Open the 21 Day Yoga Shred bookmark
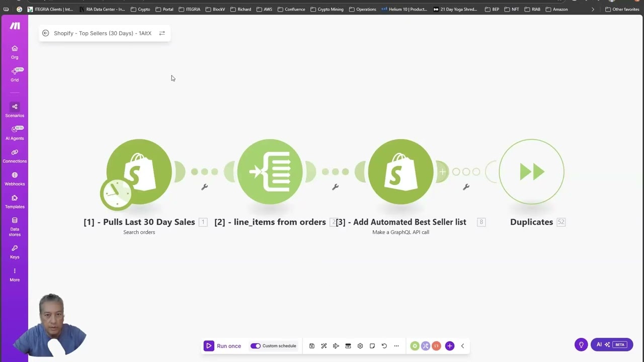644x362 pixels. coord(455,9)
